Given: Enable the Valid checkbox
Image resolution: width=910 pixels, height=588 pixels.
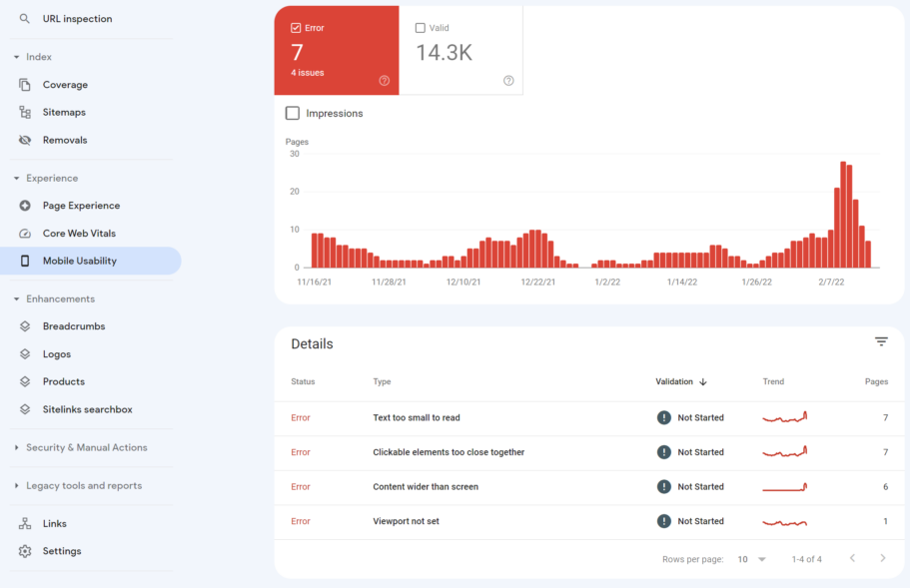Looking at the screenshot, I should [420, 28].
